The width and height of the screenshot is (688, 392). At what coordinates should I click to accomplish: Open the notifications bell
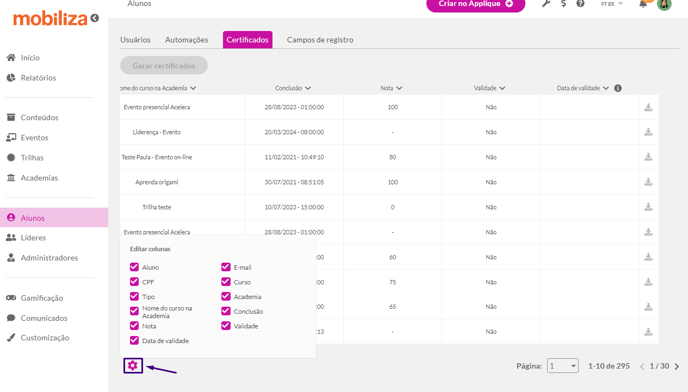[x=643, y=4]
